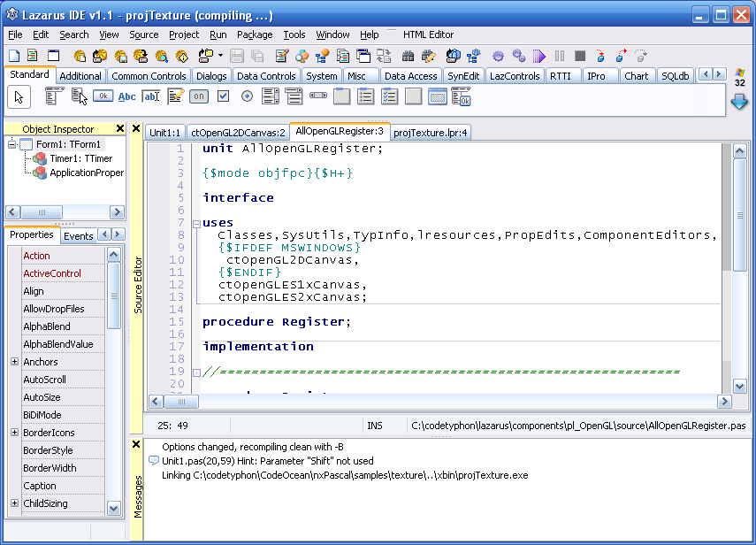Click the component tree horizontal scrollbar thumb
This screenshot has width=756, height=545.
click(42, 212)
